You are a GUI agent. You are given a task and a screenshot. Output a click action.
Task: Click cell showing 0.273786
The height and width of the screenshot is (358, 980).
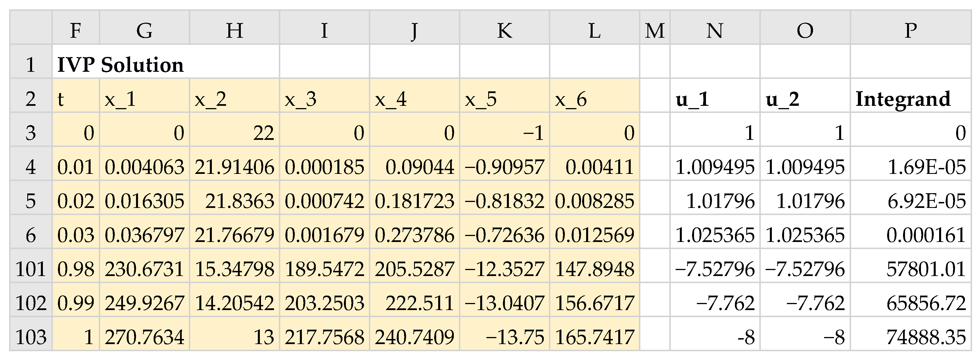pos(414,235)
